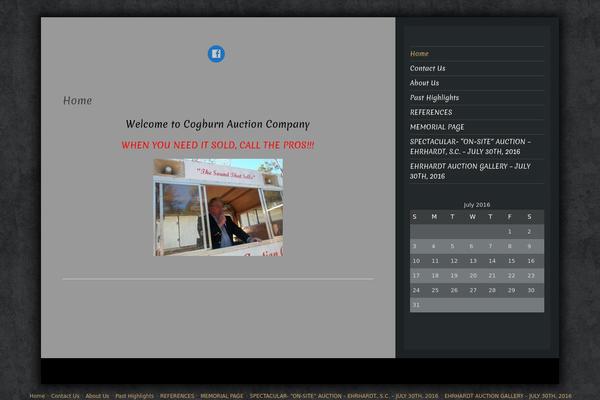The width and height of the screenshot is (600, 400).
Task: Select Home in the sidebar menu
Action: click(x=419, y=54)
